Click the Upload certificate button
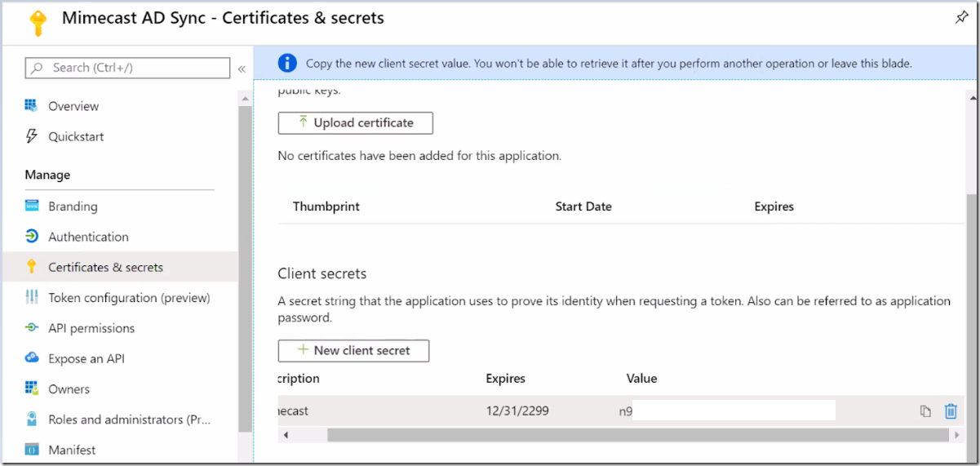 pos(356,122)
